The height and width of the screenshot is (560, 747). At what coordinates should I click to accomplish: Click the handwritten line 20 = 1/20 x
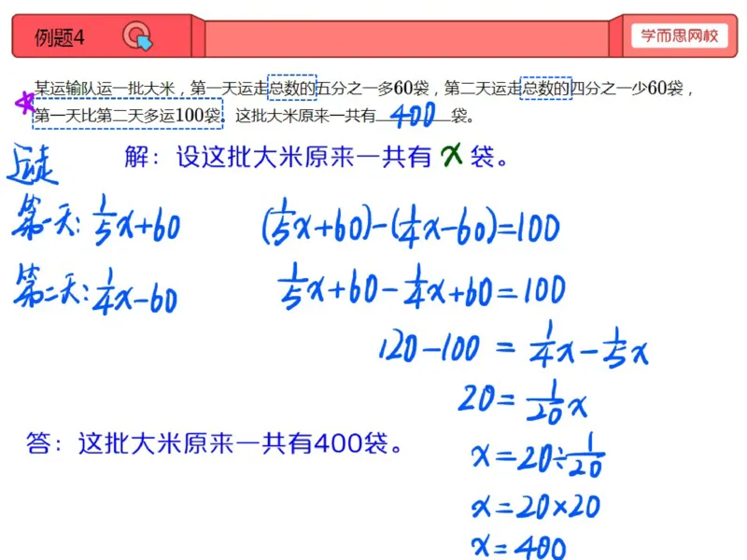tap(523, 402)
